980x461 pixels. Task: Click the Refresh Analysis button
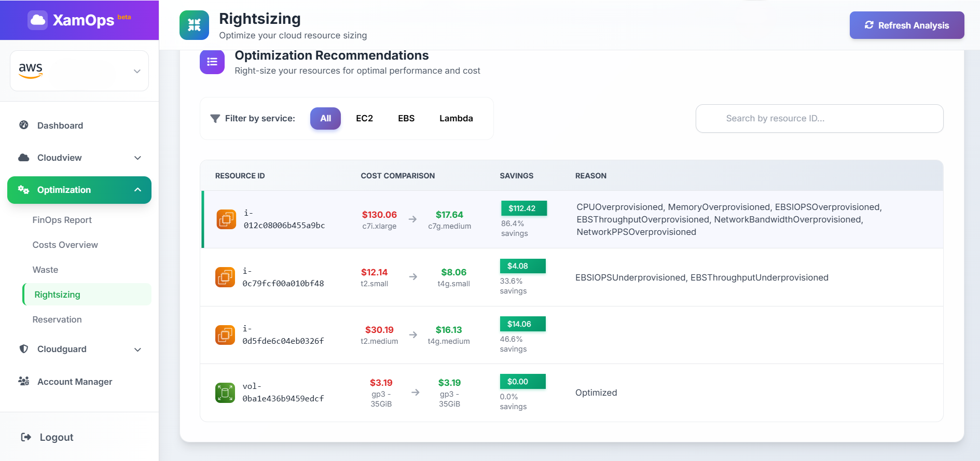coord(906,25)
